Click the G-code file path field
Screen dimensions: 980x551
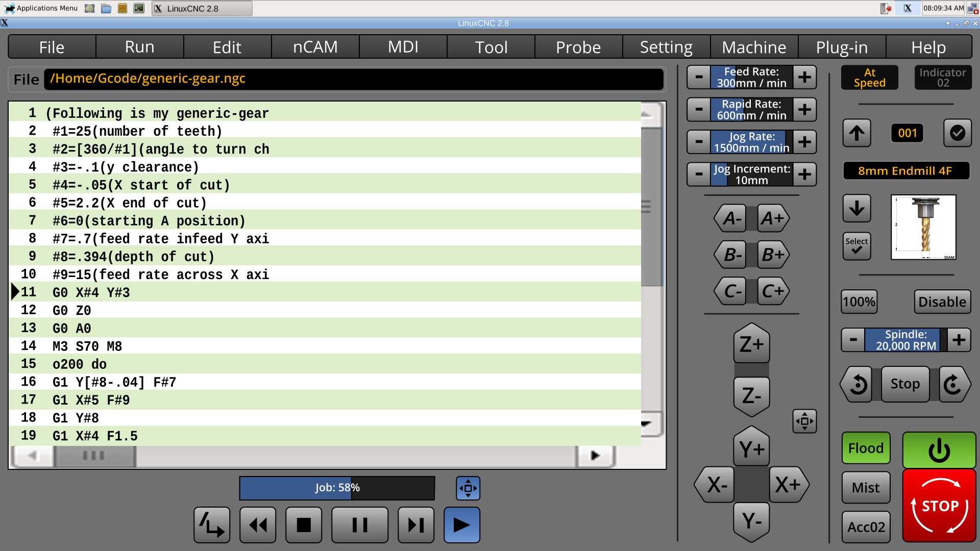pos(354,79)
